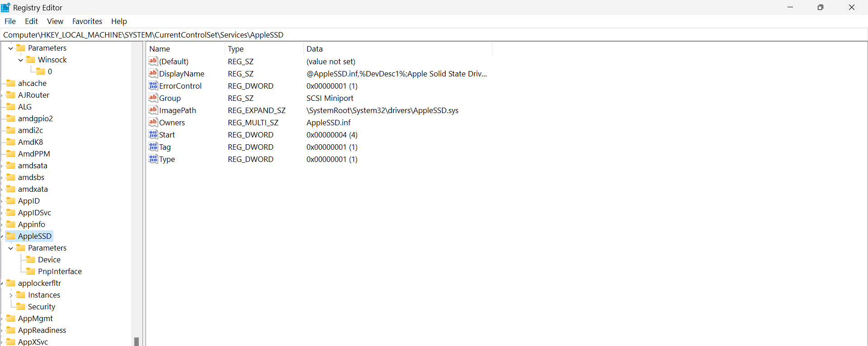The image size is (868, 346).
Task: Click the 0x00000004 (4) Start data
Action: [332, 135]
